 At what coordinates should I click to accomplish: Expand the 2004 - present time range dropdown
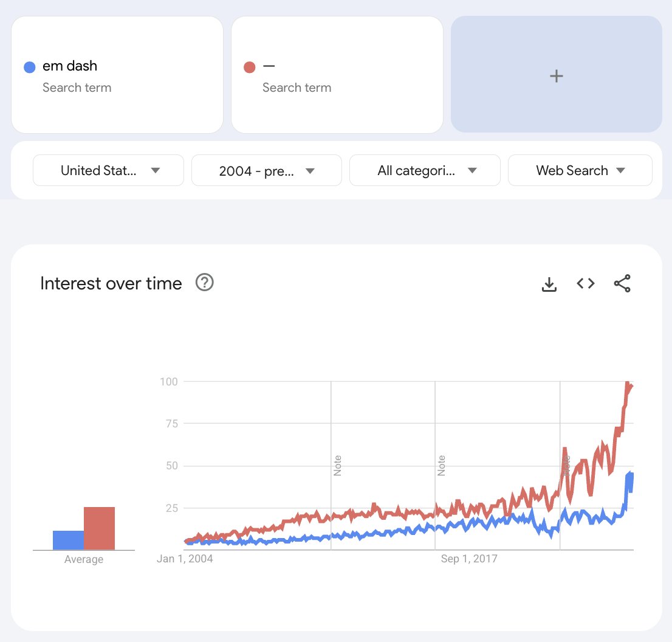(x=267, y=170)
